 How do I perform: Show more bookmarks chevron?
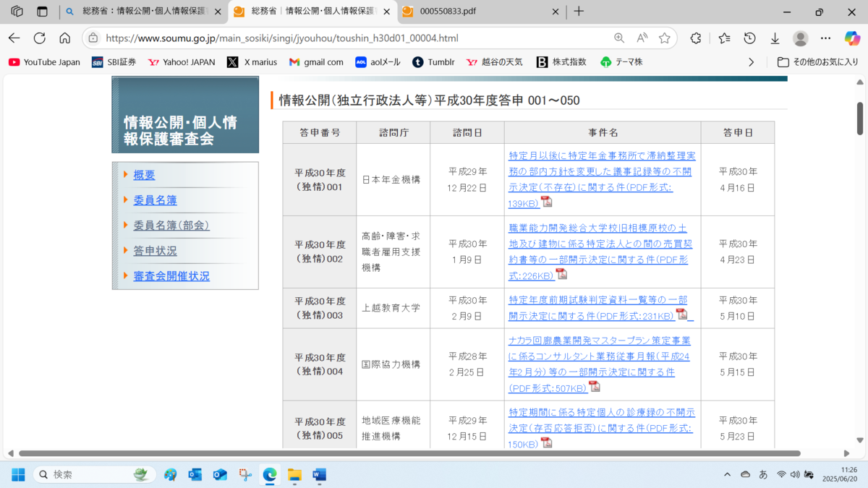(752, 62)
